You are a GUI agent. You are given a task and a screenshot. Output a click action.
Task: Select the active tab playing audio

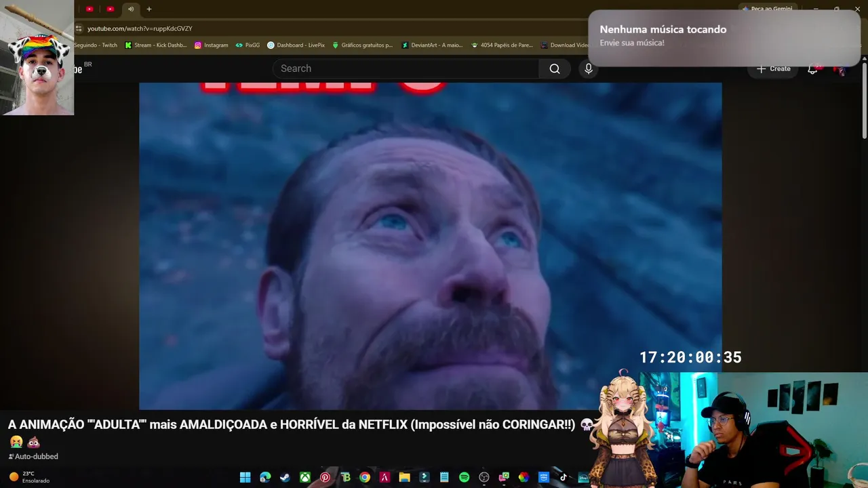[x=131, y=9]
